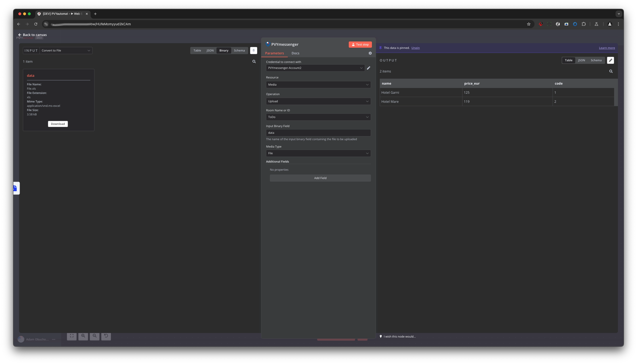Image resolution: width=637 pixels, height=364 pixels.
Task: Select the output Table view
Action: click(569, 60)
